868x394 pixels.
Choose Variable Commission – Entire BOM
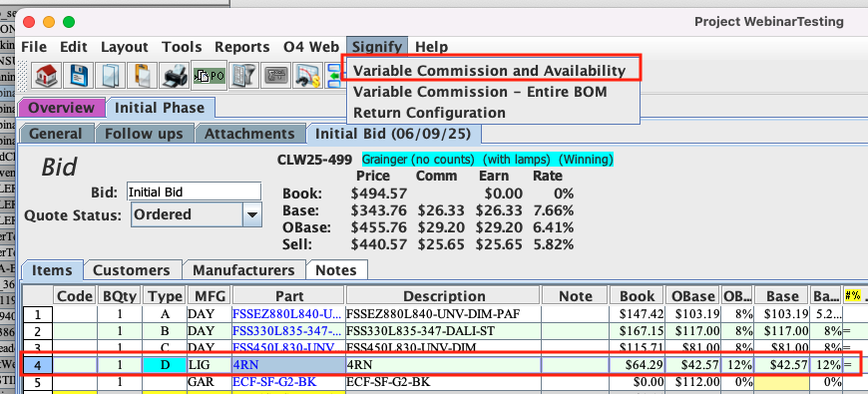click(x=480, y=92)
